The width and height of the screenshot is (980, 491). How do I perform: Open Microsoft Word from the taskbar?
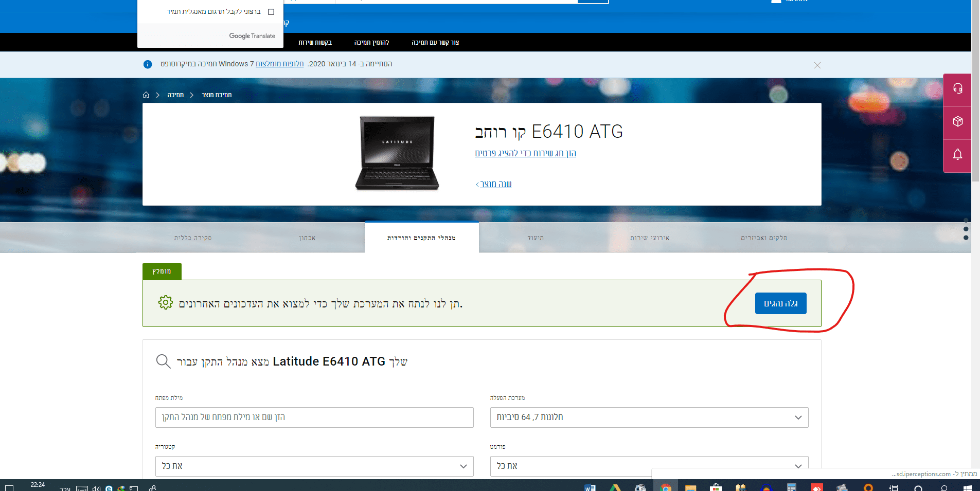click(590, 486)
